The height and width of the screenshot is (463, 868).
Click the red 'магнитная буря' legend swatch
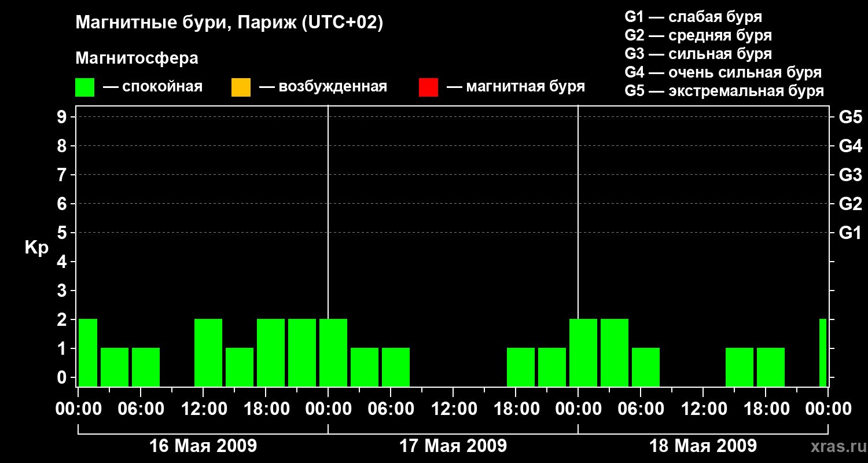point(428,87)
